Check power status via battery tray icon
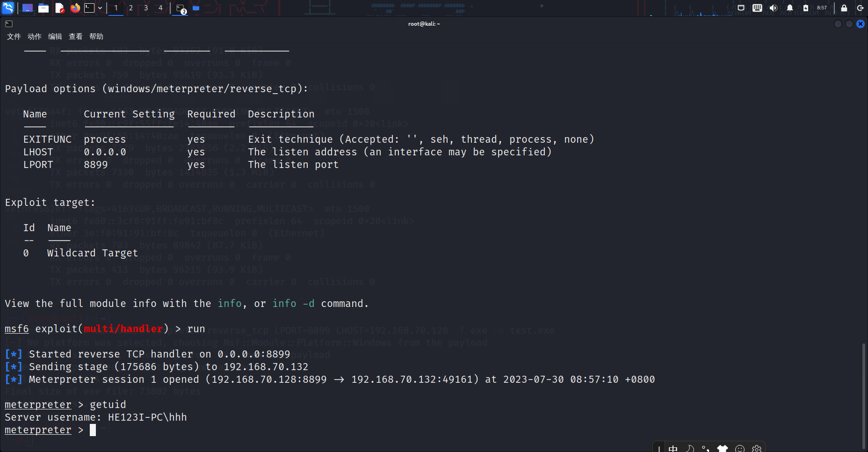The height and width of the screenshot is (452, 868). (805, 8)
